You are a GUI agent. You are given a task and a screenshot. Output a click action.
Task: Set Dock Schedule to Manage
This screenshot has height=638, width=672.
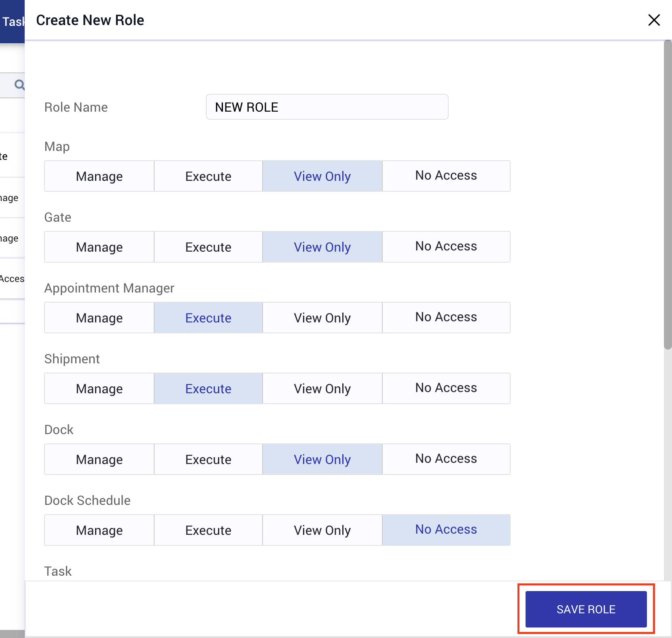[99, 530]
